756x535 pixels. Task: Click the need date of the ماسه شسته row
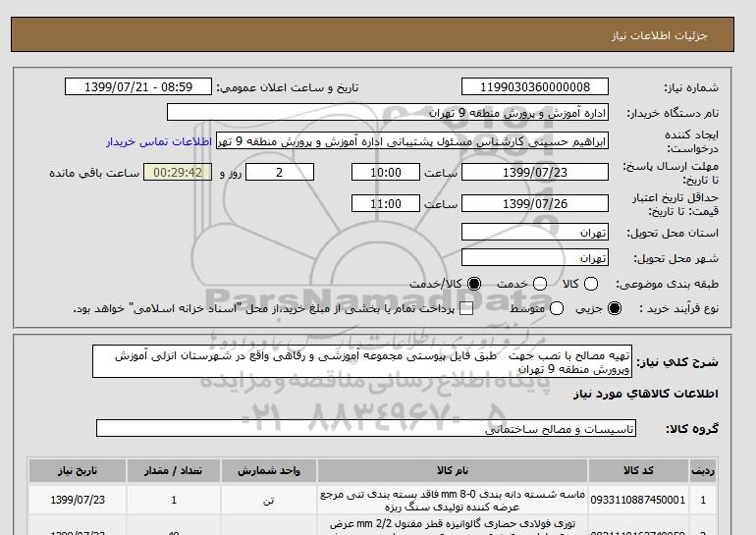(x=78, y=501)
